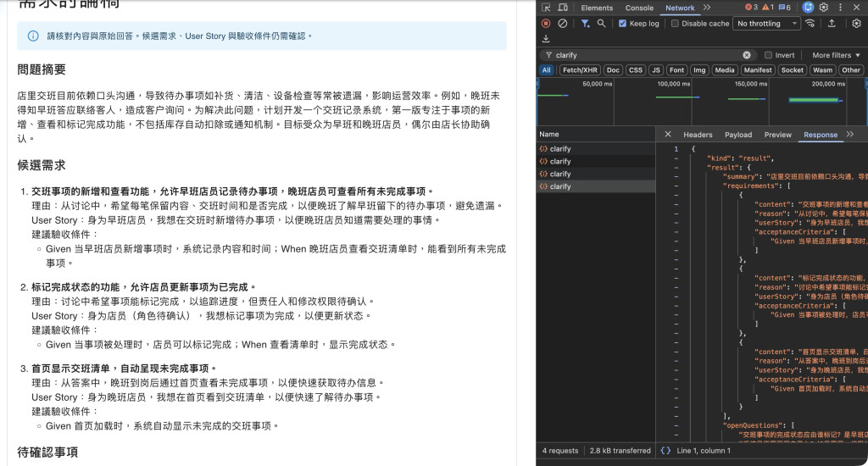Screen dimensions: 868x466
Task: Open the Preview tab
Action: click(x=778, y=135)
